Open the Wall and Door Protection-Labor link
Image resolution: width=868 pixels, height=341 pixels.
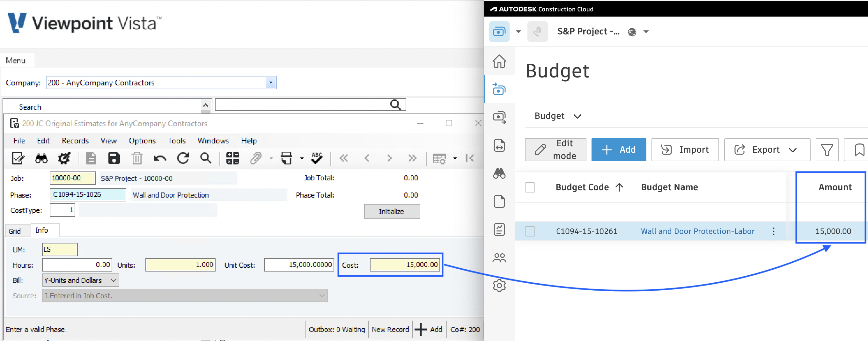click(697, 231)
